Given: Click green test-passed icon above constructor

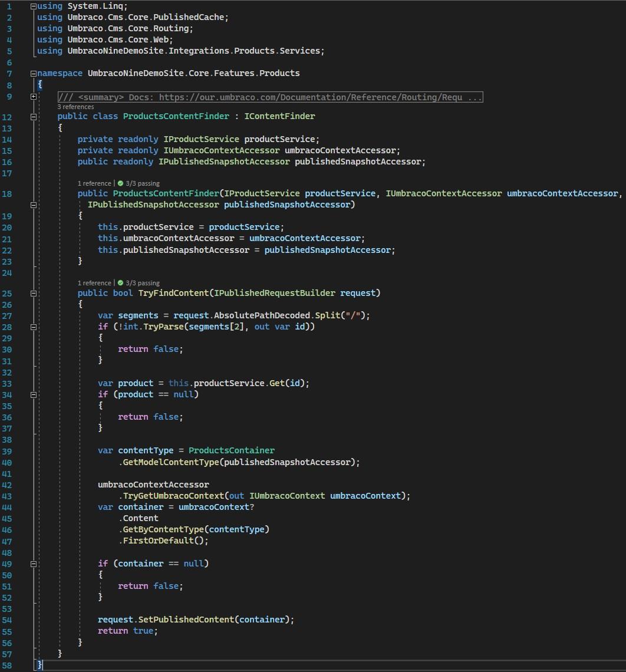Looking at the screenshot, I should (x=120, y=183).
